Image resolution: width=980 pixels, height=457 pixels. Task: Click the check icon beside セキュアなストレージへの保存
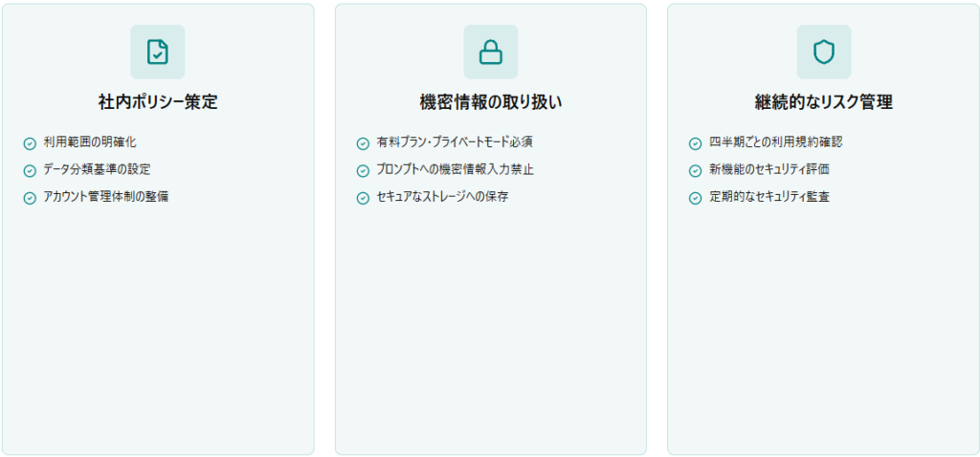pyautogui.click(x=363, y=198)
